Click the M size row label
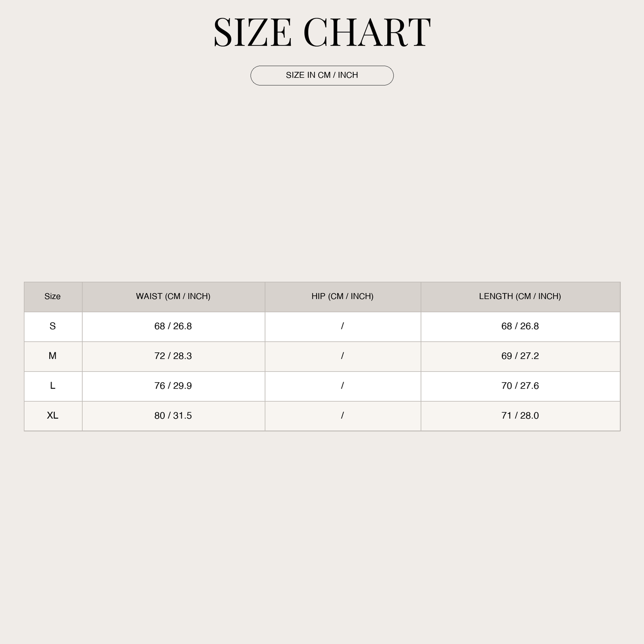644x644 pixels. [x=53, y=356]
